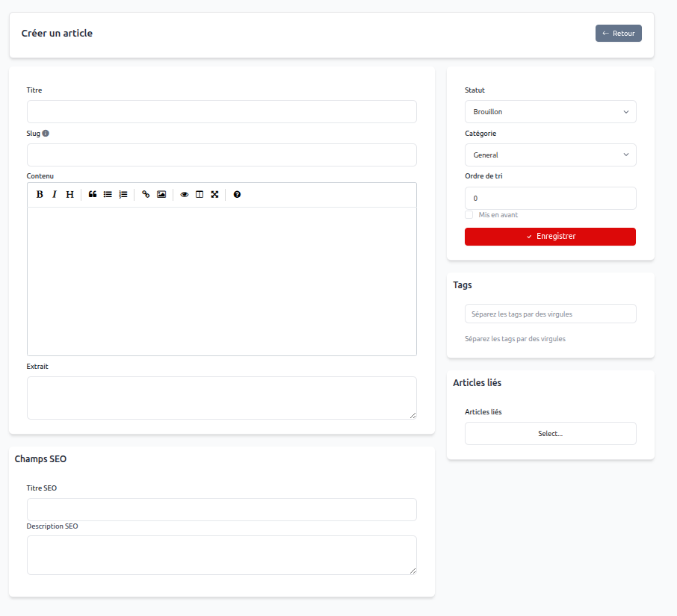Image resolution: width=677 pixels, height=616 pixels.
Task: Create an unordered list in the editor
Action: pyautogui.click(x=108, y=194)
